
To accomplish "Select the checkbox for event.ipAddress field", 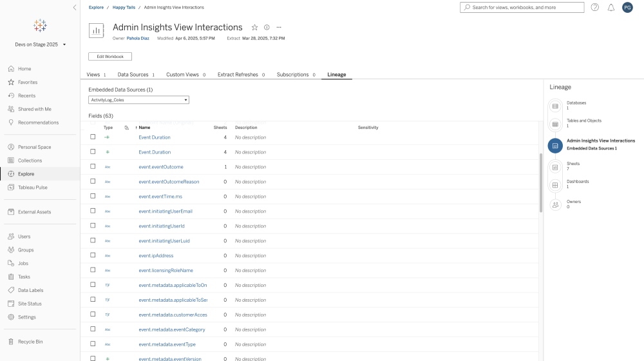I will pyautogui.click(x=93, y=255).
